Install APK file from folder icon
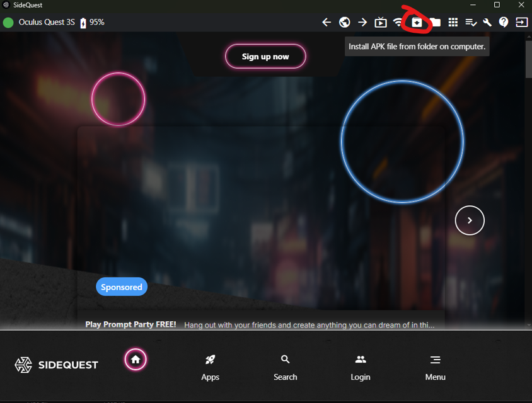 [417, 23]
